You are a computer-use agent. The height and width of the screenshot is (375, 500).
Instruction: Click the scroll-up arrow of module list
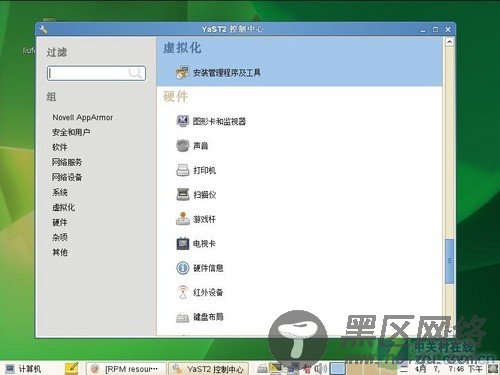coord(449,42)
